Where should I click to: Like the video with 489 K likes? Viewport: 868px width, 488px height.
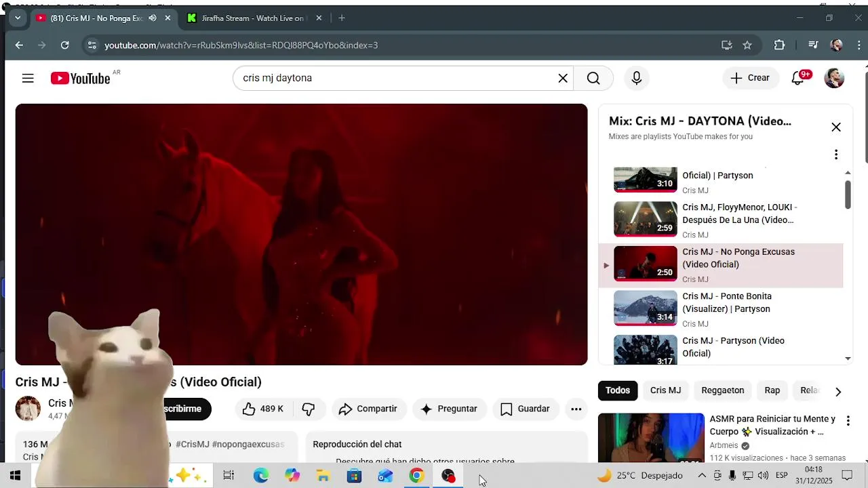click(x=264, y=409)
